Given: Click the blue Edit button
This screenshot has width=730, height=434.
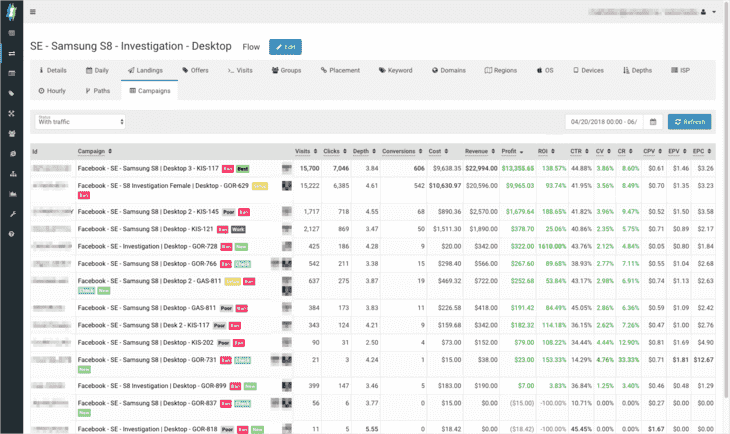Looking at the screenshot, I should 285,47.
